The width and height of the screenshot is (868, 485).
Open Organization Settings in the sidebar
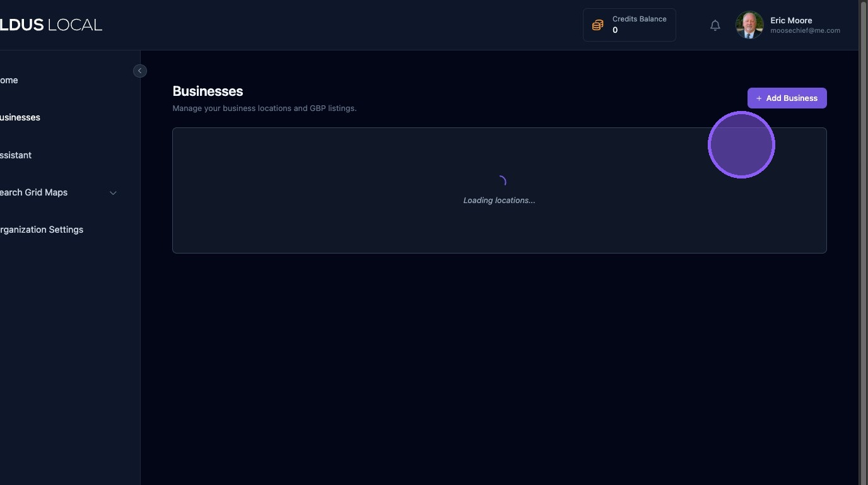click(x=42, y=230)
